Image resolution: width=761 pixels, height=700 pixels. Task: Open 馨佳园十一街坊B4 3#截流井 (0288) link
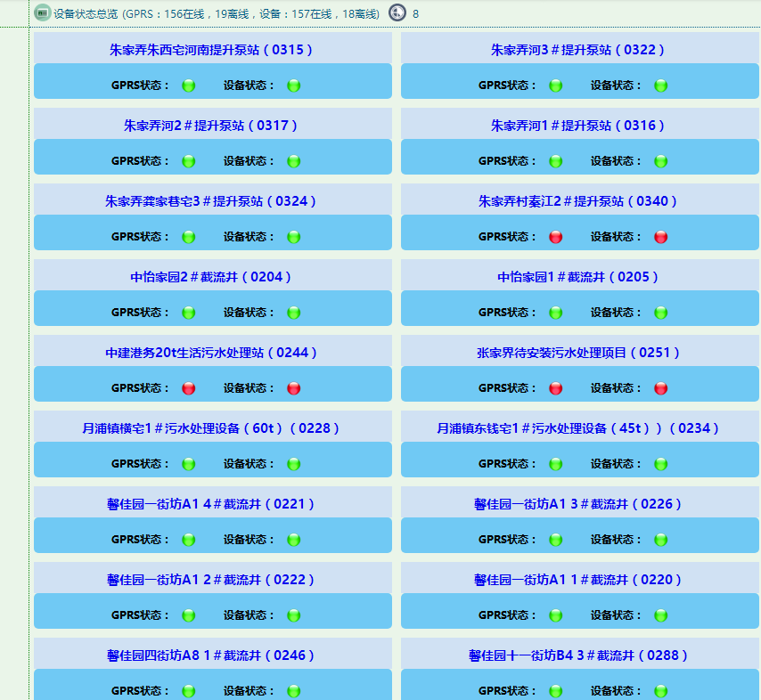[x=578, y=655]
